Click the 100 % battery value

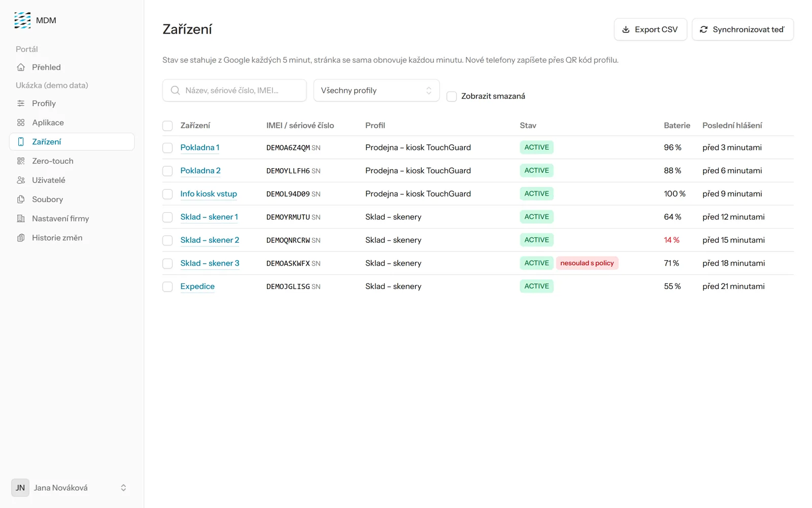pyautogui.click(x=674, y=194)
